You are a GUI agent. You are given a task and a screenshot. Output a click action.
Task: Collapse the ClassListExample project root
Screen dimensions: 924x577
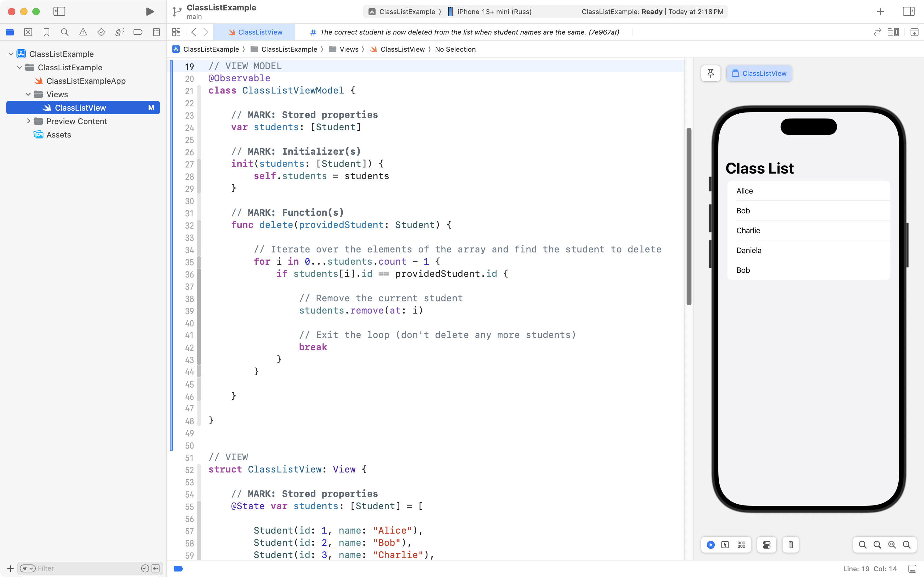[x=11, y=54]
